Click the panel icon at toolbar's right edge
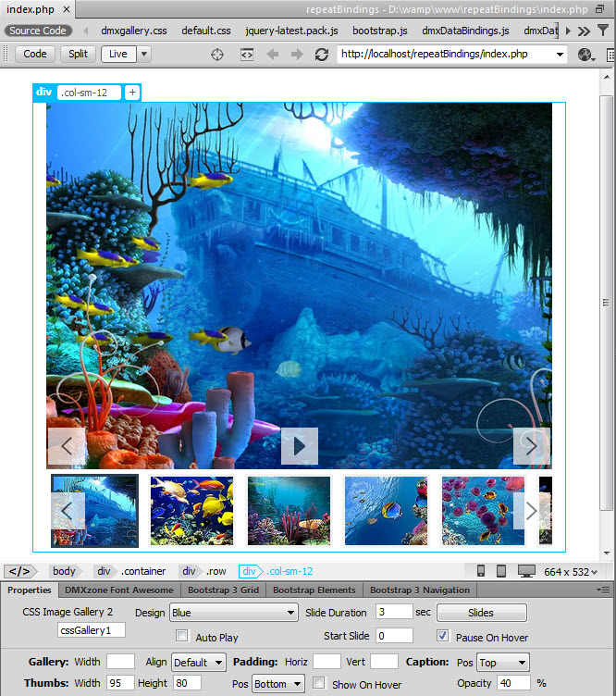Viewport: 616px width, 696px height. click(611, 55)
